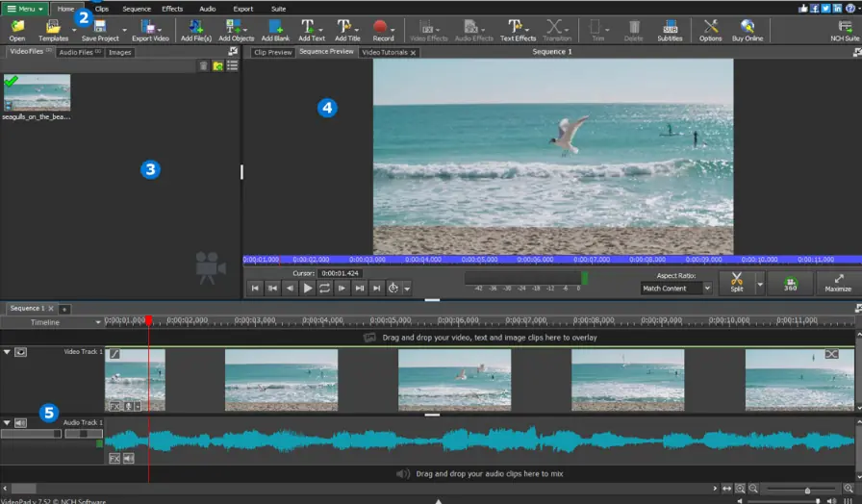Add a new sequence with the plus tab
The image size is (862, 504).
63,309
